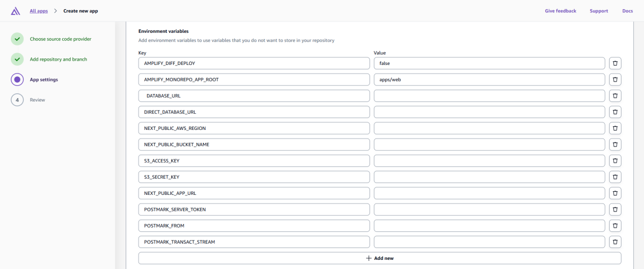The width and height of the screenshot is (644, 269).
Task: Delete the POSTMARK_FROM variable row
Action: (x=615, y=226)
